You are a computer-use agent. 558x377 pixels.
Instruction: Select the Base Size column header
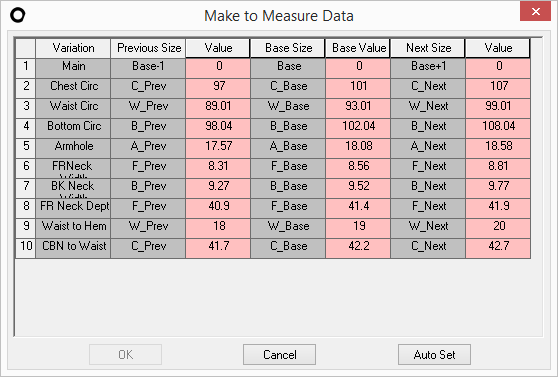pos(288,48)
